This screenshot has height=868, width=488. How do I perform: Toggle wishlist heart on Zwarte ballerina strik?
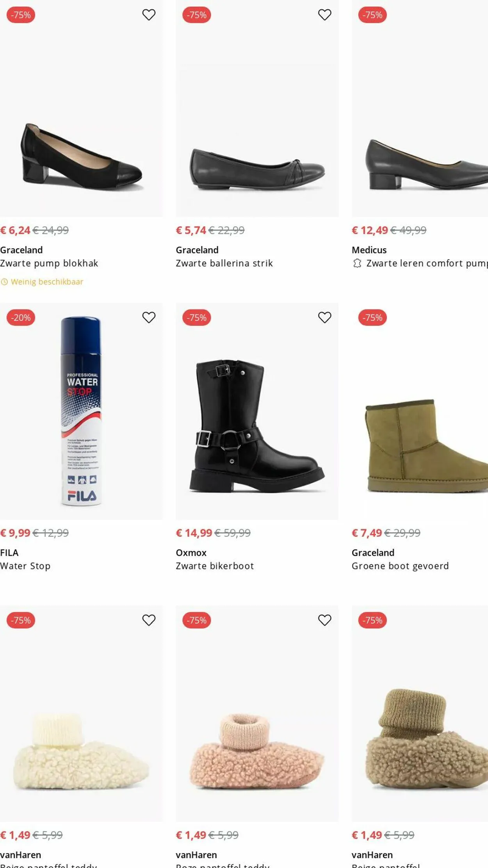click(324, 15)
